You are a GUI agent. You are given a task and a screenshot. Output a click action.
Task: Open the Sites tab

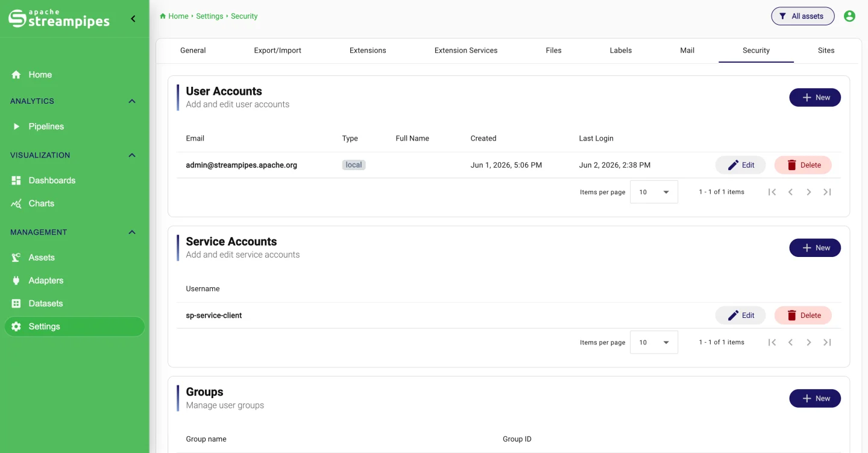pos(826,51)
